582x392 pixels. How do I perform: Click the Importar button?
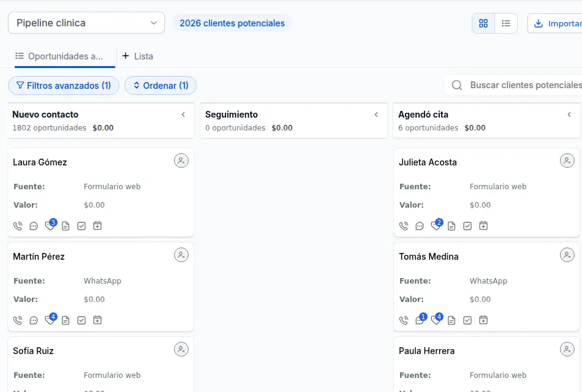tap(556, 23)
